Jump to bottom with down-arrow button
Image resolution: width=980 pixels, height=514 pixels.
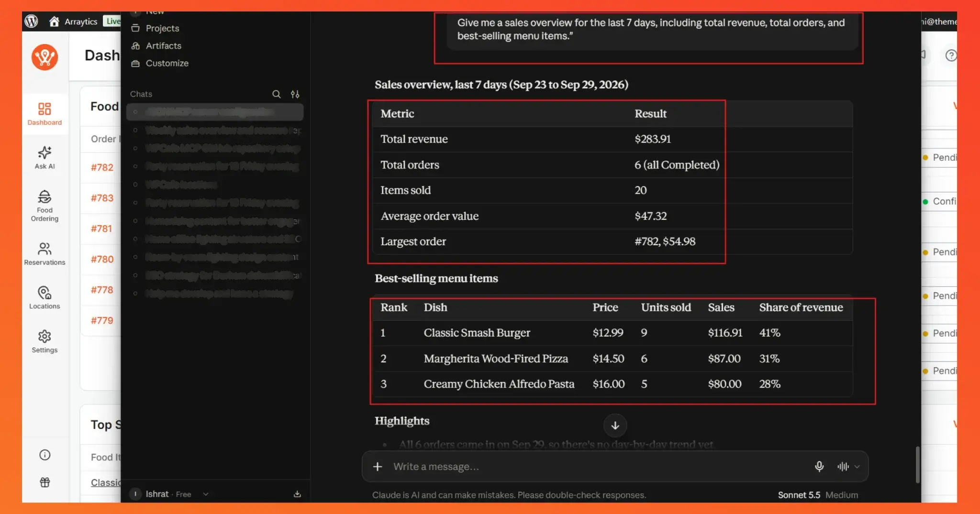click(615, 426)
